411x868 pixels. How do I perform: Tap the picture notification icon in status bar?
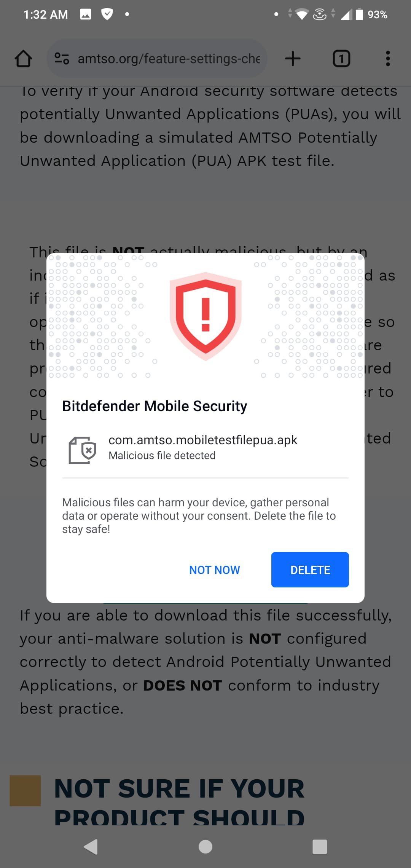(x=86, y=14)
